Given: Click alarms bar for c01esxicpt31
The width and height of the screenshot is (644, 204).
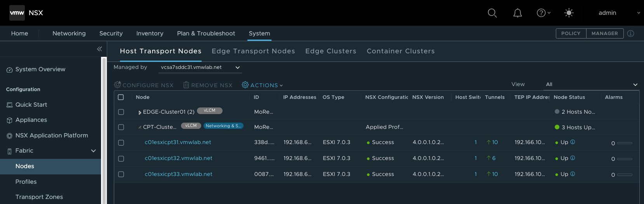Looking at the screenshot, I should coord(625,143).
